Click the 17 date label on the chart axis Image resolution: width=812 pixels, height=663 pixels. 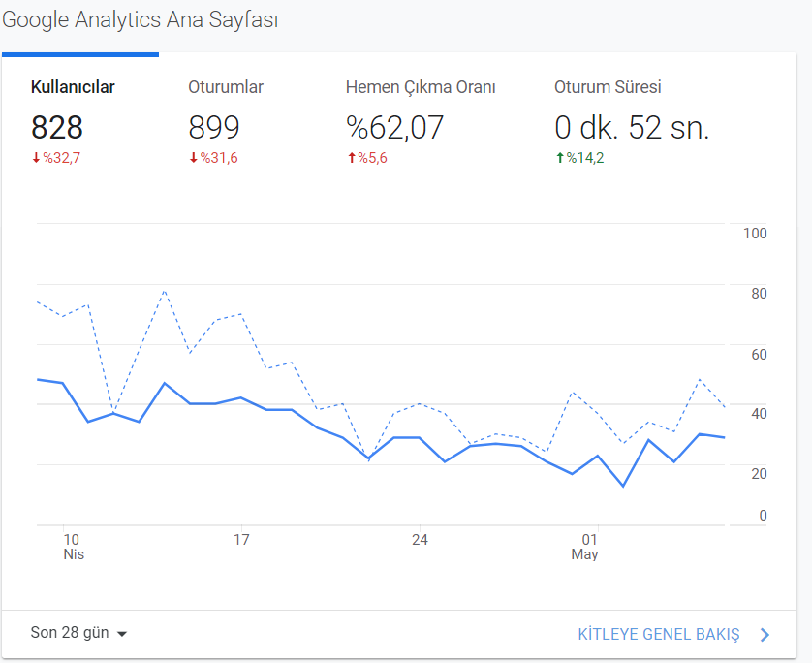[x=241, y=540]
